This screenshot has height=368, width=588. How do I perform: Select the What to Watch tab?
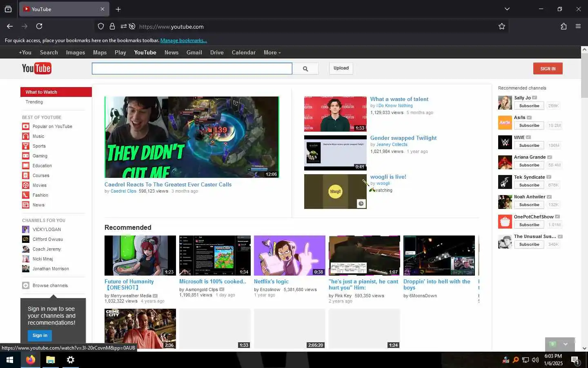(56, 92)
